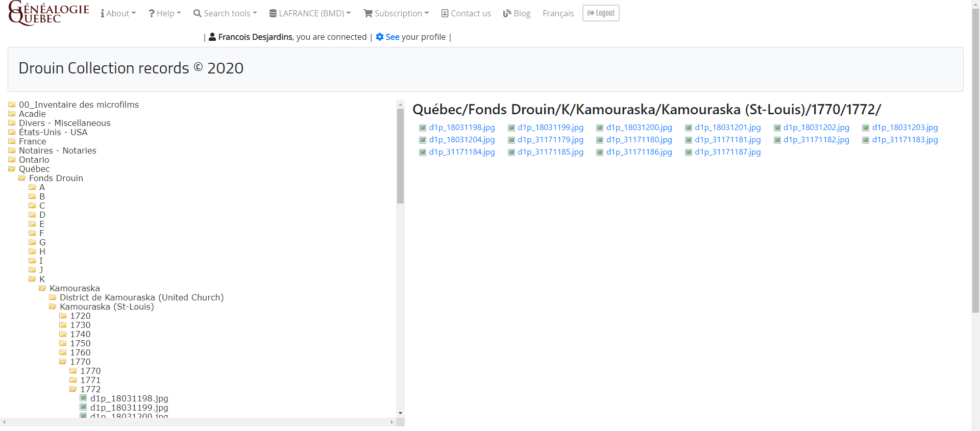
Task: Open d1p_18031199.jpg image icon in file list
Action: 511,128
